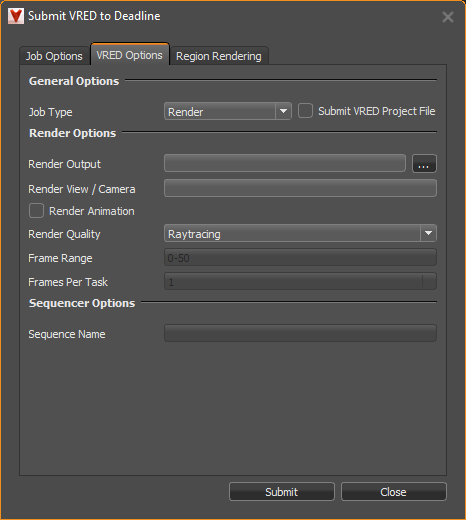Expand the Render Quality dropdown
466x520 pixels.
tap(300, 233)
